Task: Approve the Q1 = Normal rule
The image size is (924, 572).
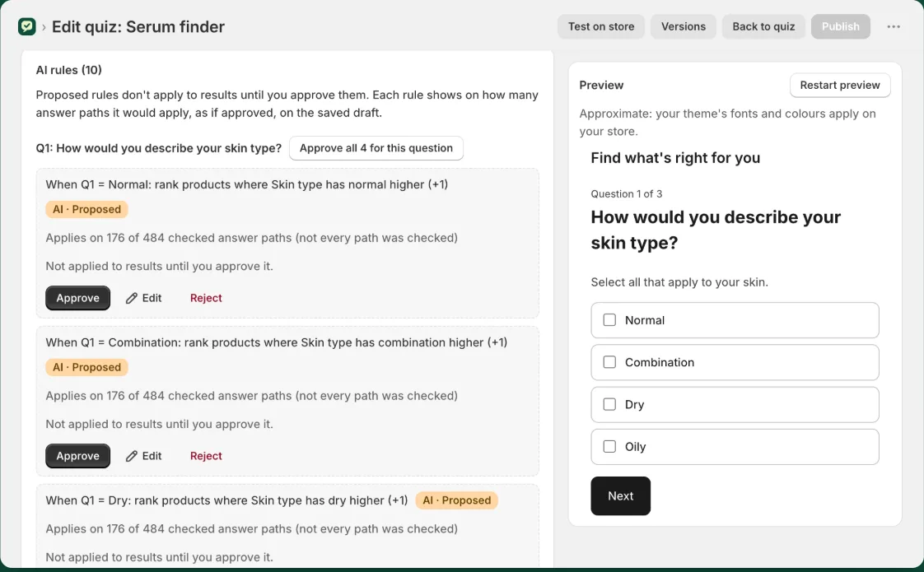Action: [77, 298]
